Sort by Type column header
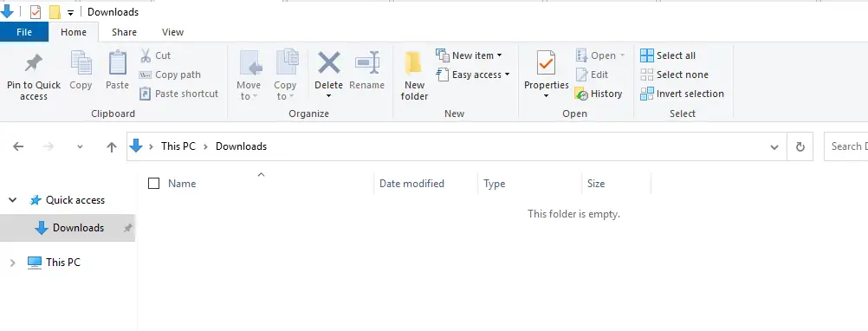The width and height of the screenshot is (868, 331). (x=495, y=183)
